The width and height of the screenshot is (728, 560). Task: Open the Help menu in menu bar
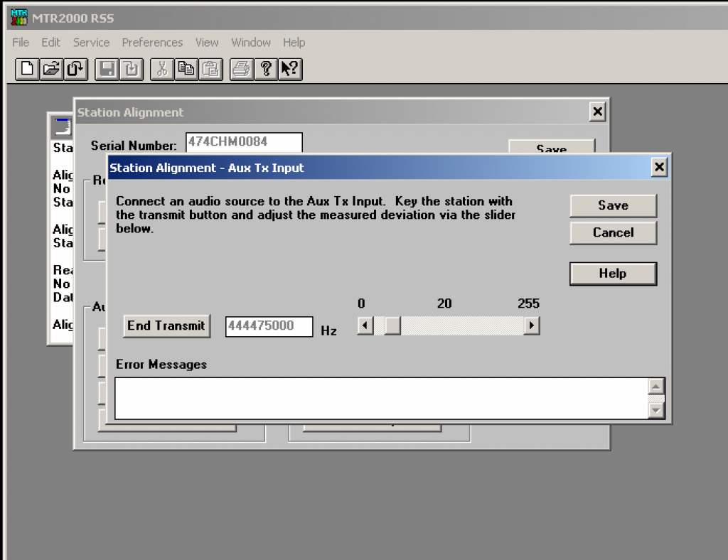(x=294, y=42)
